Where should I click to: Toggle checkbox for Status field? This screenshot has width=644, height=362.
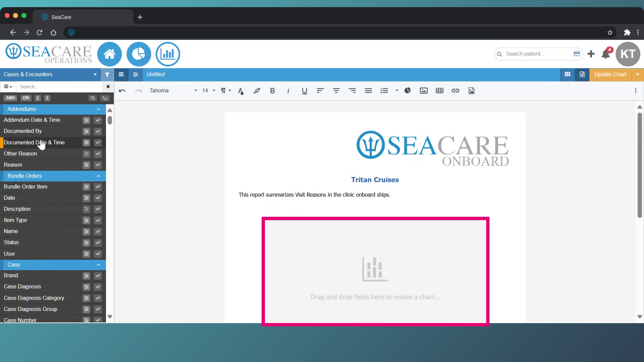(x=98, y=243)
